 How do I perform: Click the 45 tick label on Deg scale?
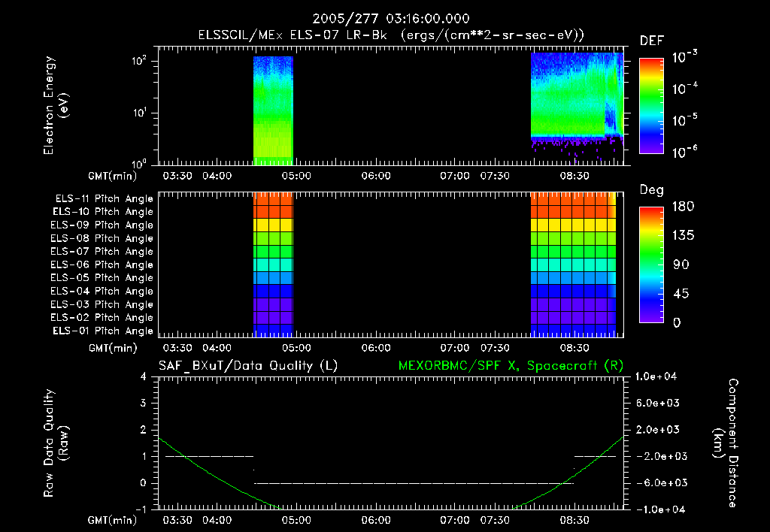[681, 294]
